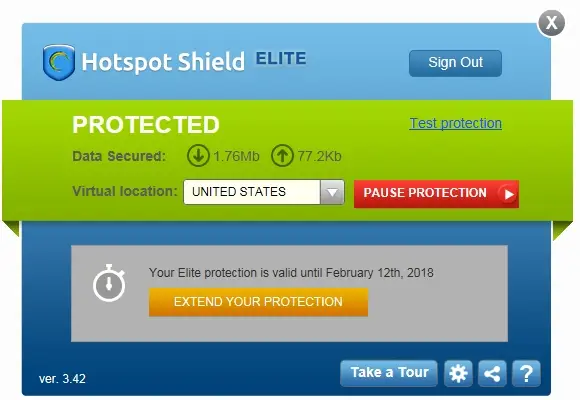Click the Hotspot Shield logo icon
Screen dimensions: 580x400
(59, 63)
